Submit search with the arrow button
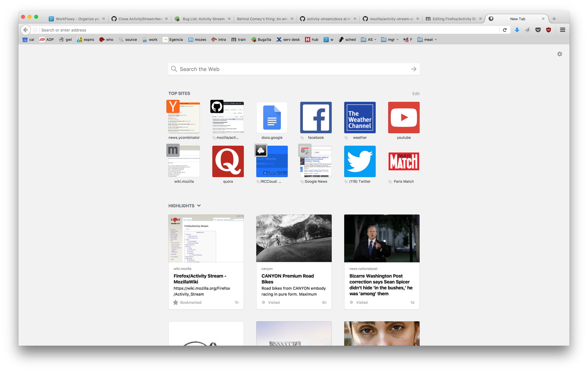Image resolution: width=588 pixels, height=372 pixels. tap(413, 69)
